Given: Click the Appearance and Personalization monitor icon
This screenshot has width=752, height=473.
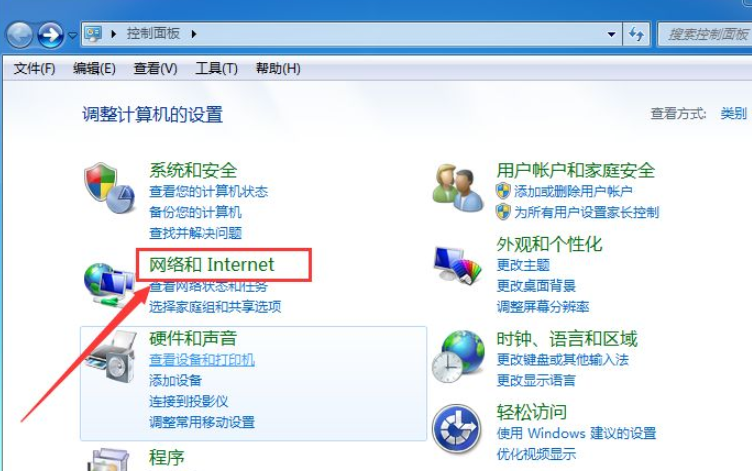Looking at the screenshot, I should click(458, 265).
